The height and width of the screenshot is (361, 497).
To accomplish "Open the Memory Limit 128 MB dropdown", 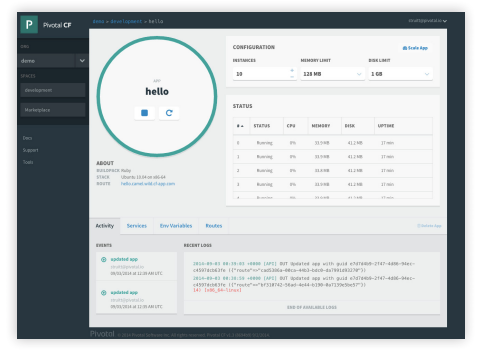I will (332, 74).
